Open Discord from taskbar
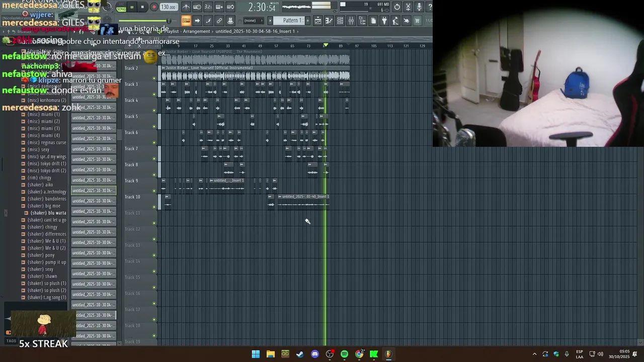 [315, 354]
